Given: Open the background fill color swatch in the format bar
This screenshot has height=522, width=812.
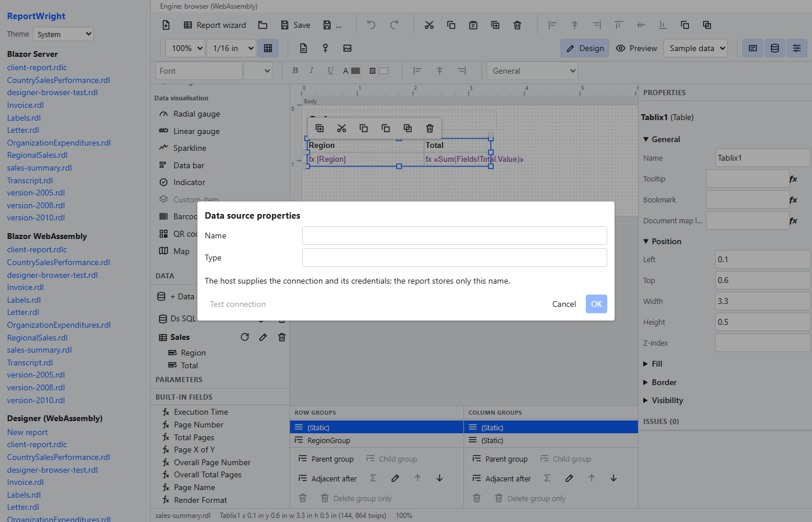Looking at the screenshot, I should tap(383, 71).
